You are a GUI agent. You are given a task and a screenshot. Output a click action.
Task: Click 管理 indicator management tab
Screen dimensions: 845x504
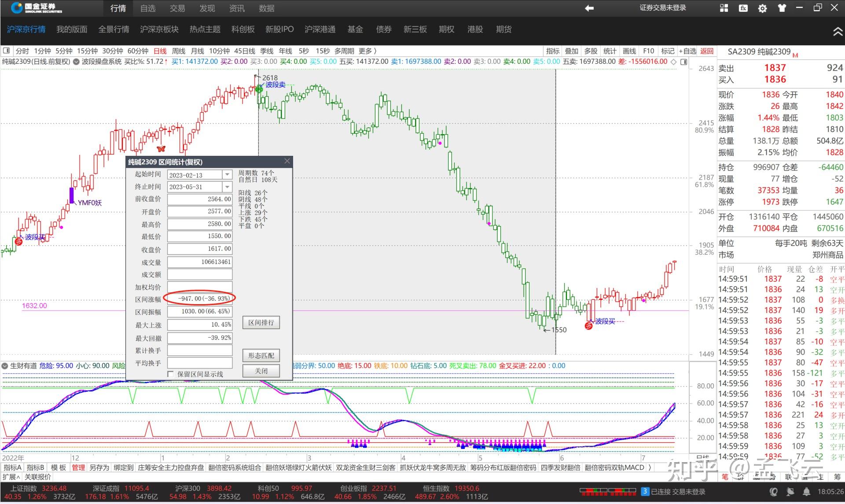point(78,467)
